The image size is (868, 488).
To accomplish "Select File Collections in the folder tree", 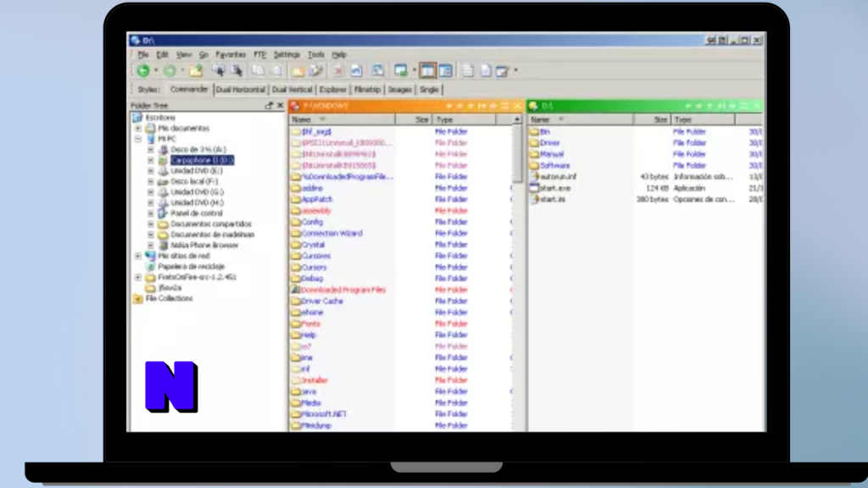I will click(169, 298).
